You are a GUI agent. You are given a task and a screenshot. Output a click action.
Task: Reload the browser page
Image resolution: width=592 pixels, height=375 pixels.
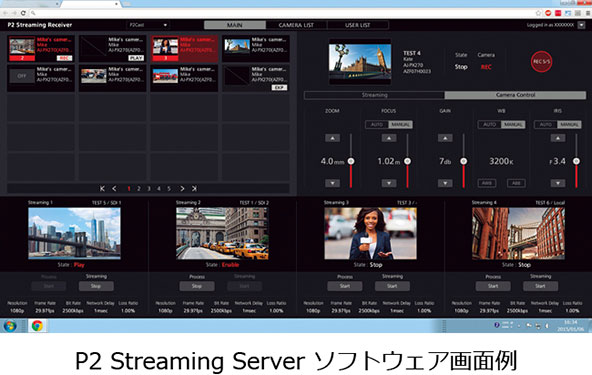point(23,13)
